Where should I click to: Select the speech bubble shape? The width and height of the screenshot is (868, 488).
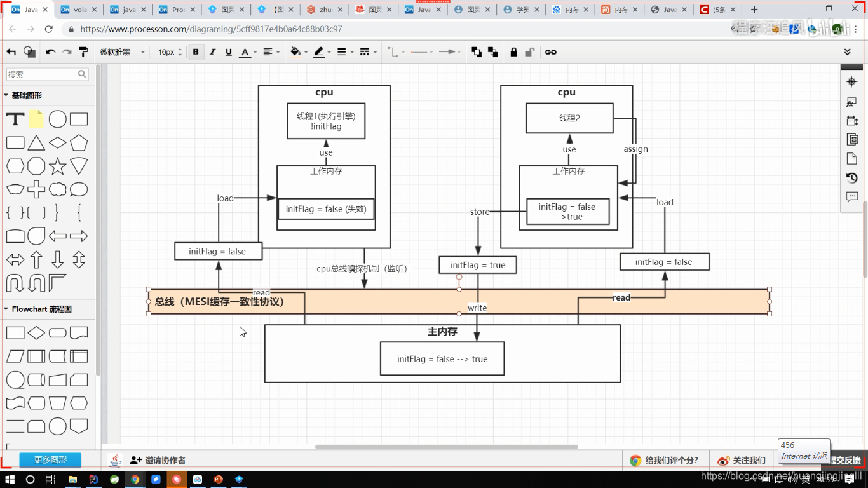79,189
